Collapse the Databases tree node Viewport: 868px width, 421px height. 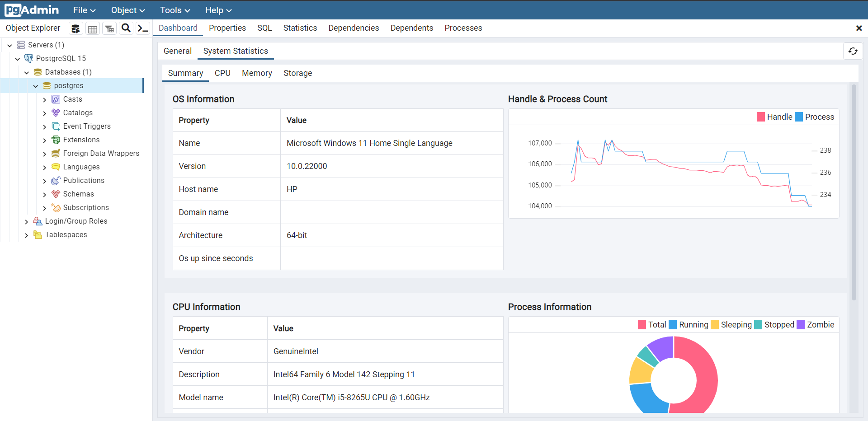tap(27, 72)
